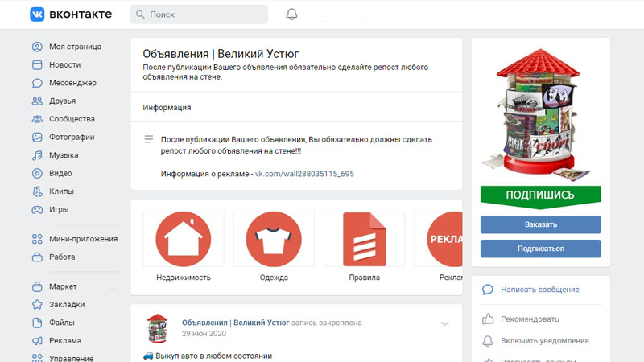Open Реклама megaphone icon
The height and width of the screenshot is (362, 644).
[x=37, y=340]
